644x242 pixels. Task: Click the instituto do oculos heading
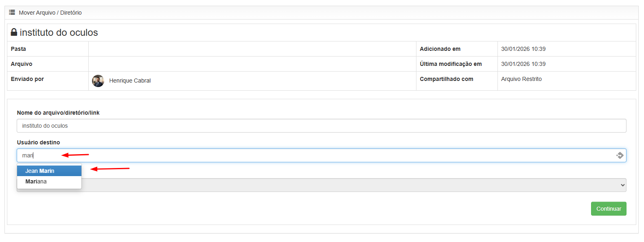[x=59, y=33]
